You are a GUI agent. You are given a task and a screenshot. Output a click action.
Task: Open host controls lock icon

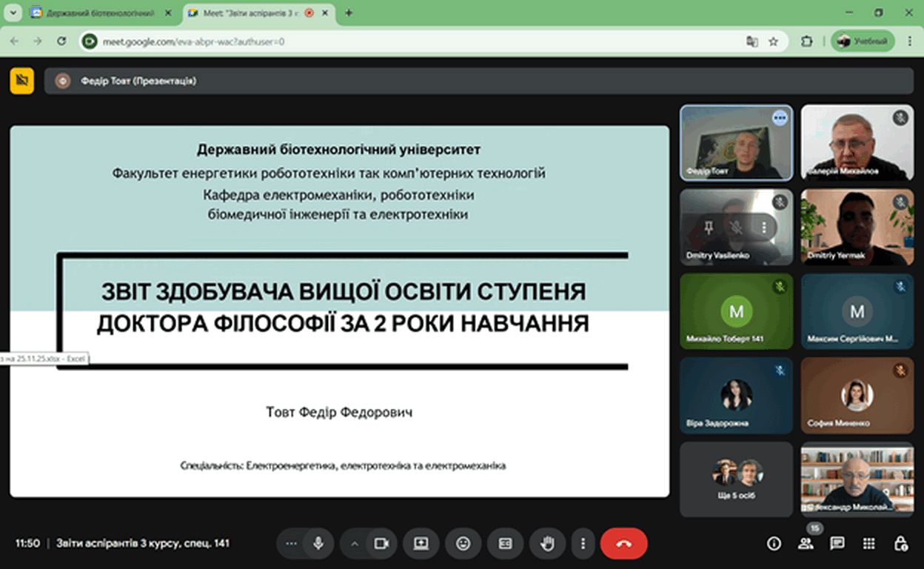(x=900, y=543)
